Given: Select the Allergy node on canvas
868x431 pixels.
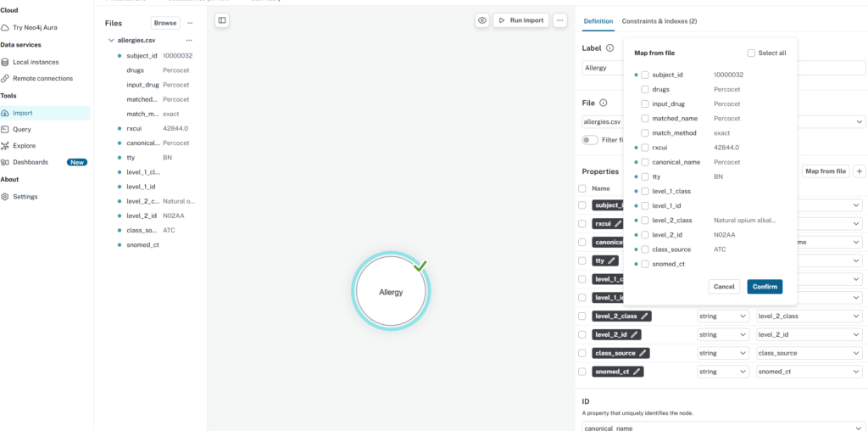Looking at the screenshot, I should click(391, 291).
